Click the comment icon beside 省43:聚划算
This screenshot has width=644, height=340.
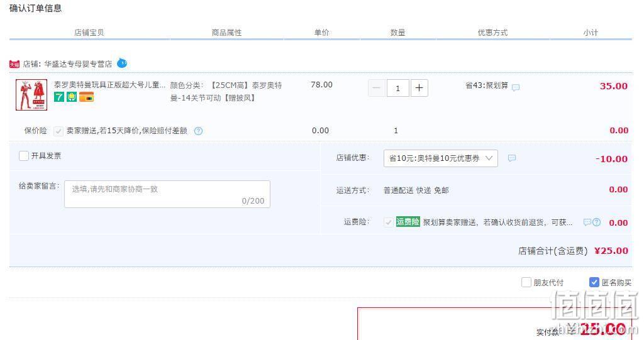click(516, 87)
